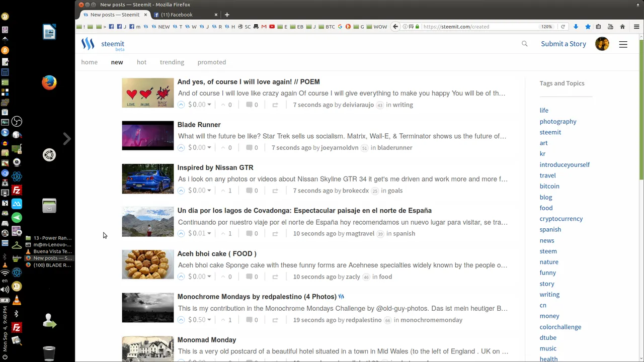Expand payout dropdown on poem post

tap(209, 105)
